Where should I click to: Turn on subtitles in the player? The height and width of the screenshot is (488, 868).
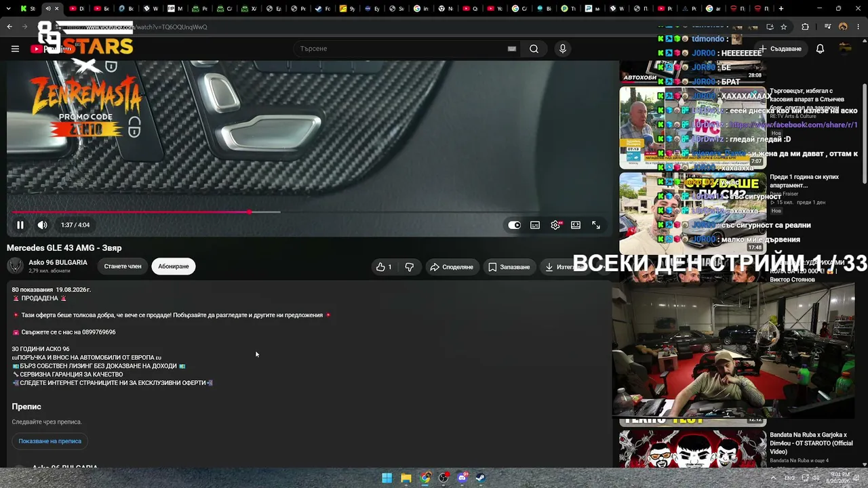coord(535,225)
